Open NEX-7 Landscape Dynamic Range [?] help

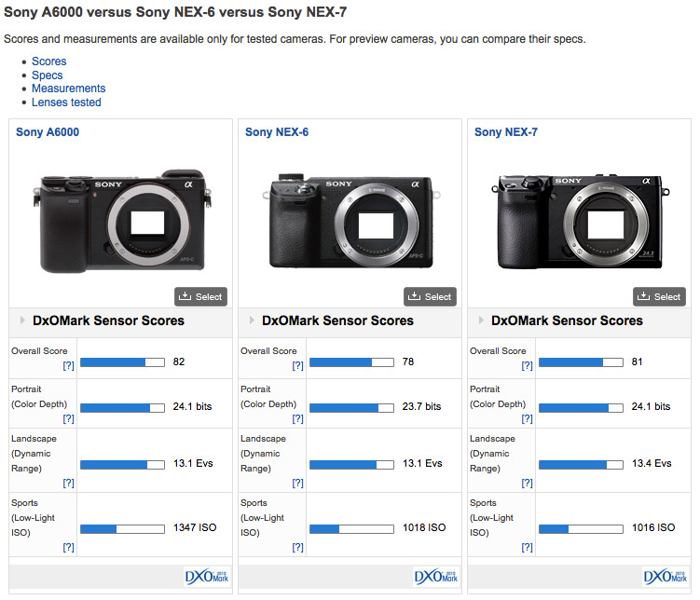point(528,483)
